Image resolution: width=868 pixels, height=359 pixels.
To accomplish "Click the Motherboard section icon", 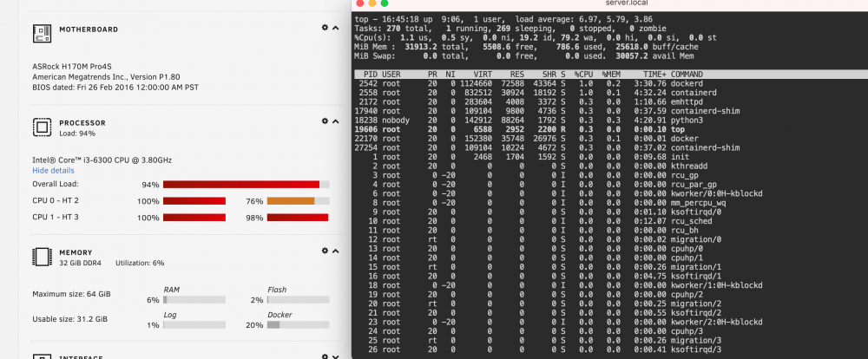I will coord(42,33).
